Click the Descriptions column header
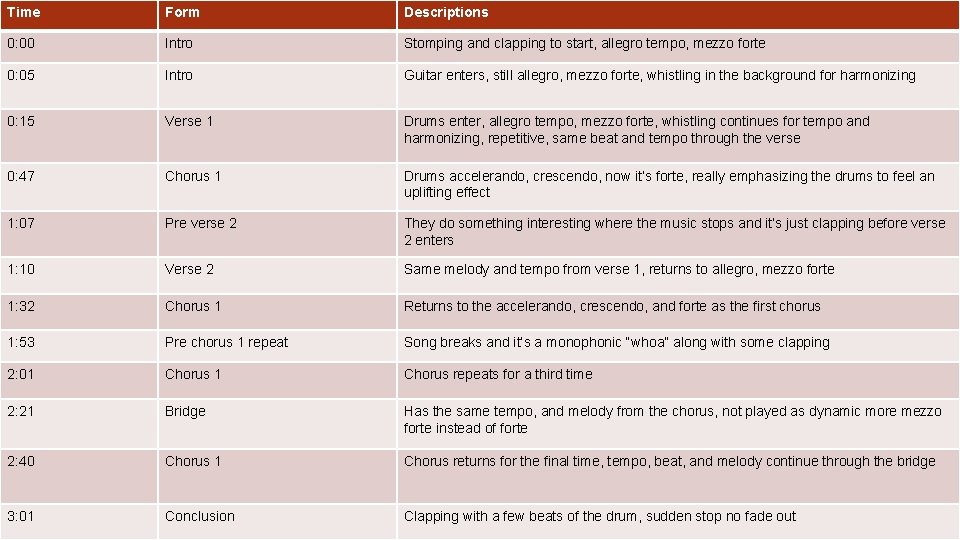This screenshot has width=960, height=540. click(x=446, y=12)
